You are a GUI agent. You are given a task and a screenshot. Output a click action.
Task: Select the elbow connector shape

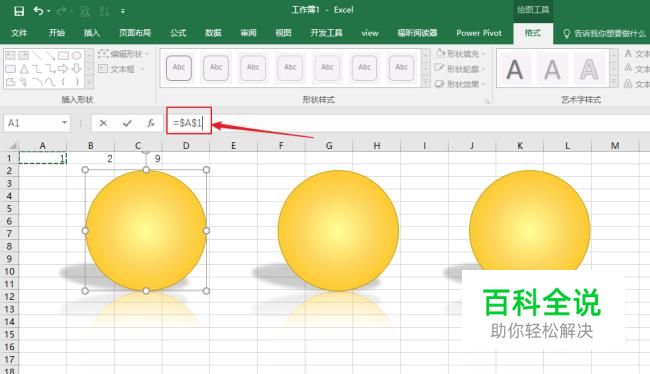pyautogui.click(x=37, y=68)
